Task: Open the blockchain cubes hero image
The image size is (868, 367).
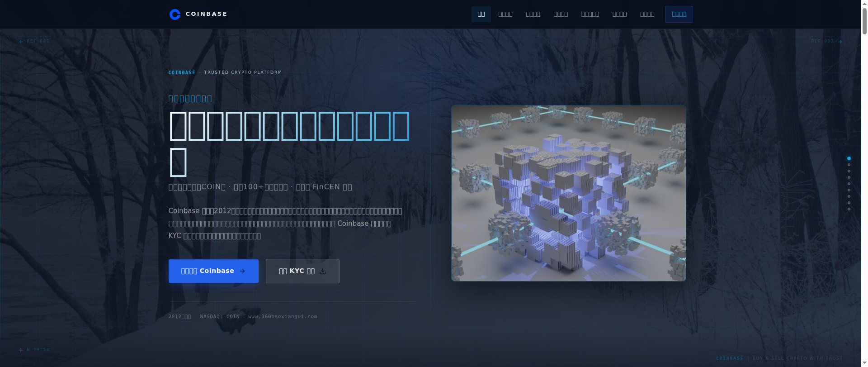Action: point(568,193)
